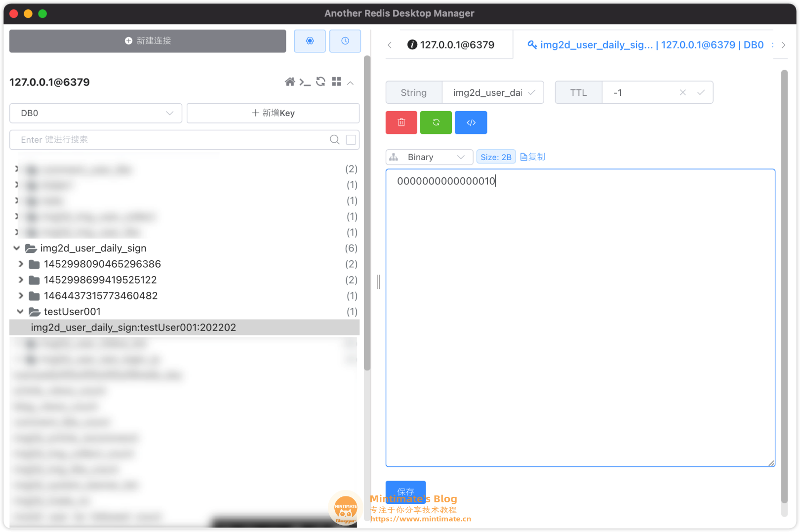Click the testUser001 folder icon

[x=34, y=312]
